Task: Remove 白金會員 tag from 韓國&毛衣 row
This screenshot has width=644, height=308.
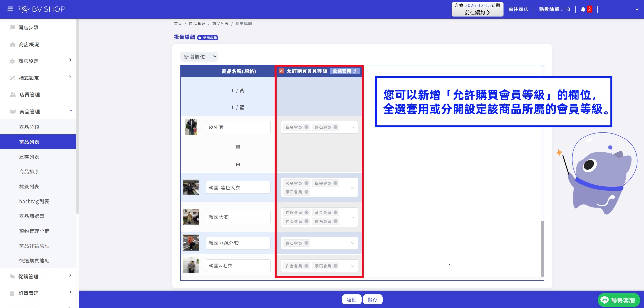Action: [306, 266]
